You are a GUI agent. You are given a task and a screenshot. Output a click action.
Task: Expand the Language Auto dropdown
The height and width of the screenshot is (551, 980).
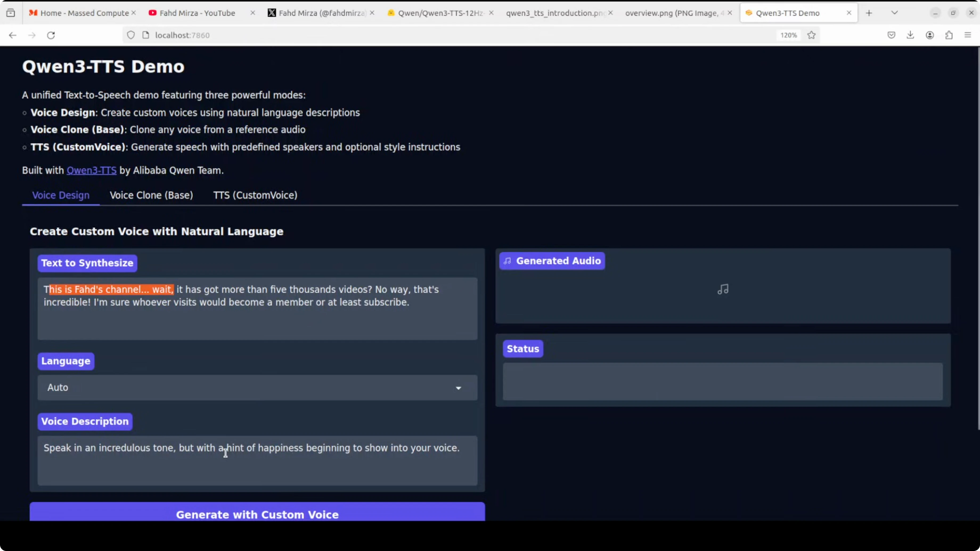(257, 388)
